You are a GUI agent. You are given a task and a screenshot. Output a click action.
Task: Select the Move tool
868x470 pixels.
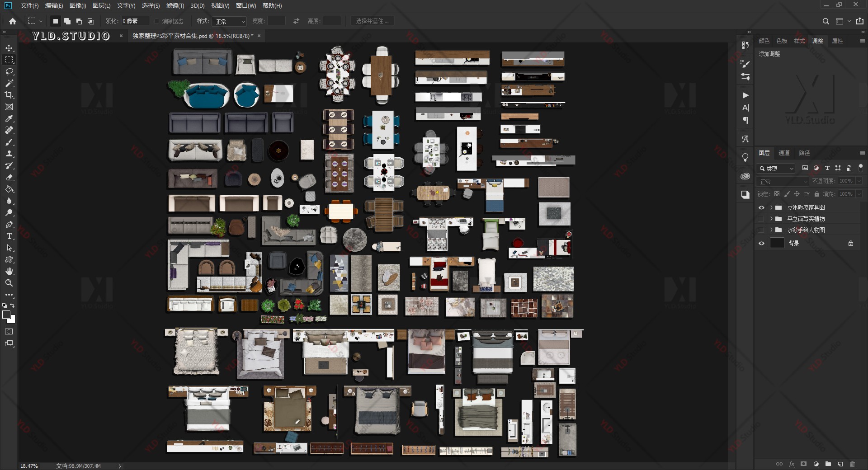click(9, 48)
